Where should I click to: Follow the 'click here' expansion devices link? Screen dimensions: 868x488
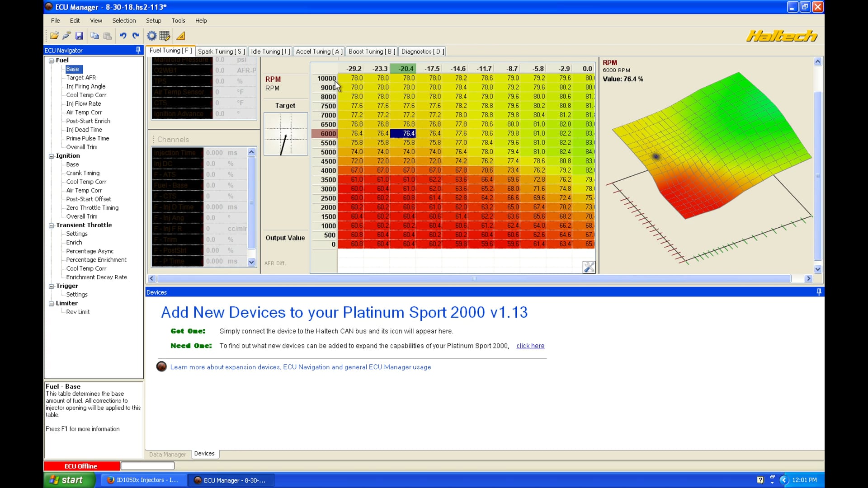pos(530,346)
